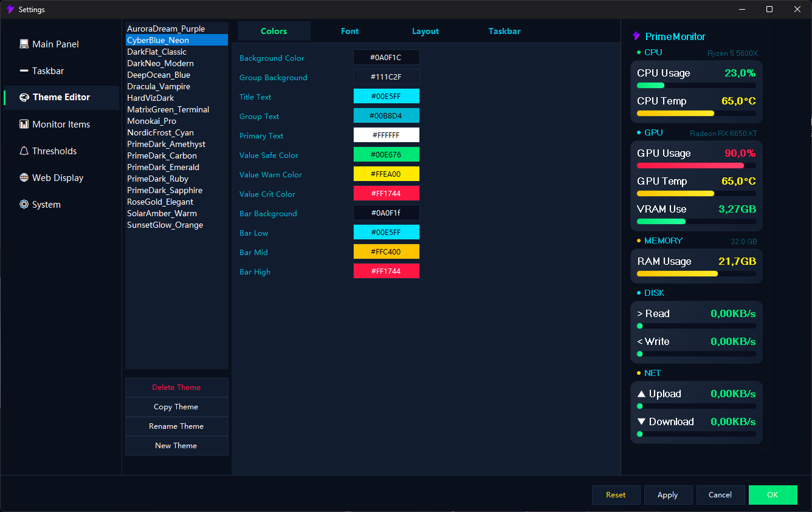Select the RoseGold_Elegant theme
This screenshot has width=812, height=512.
pos(176,202)
